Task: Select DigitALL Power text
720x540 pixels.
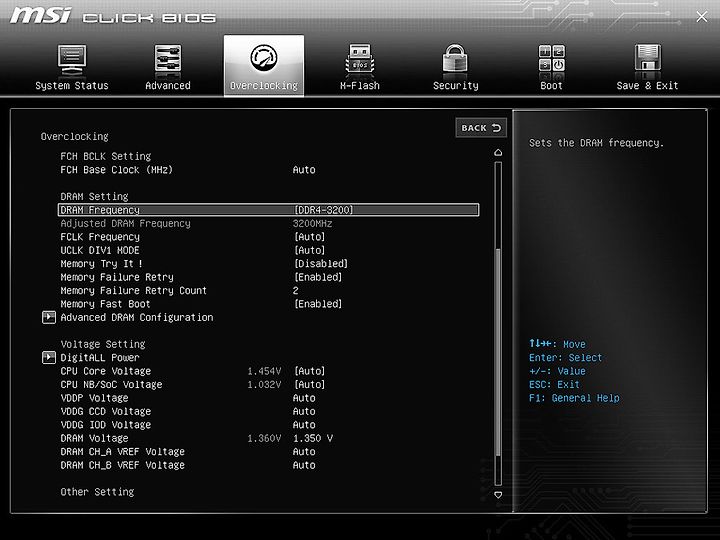Action: (100, 357)
